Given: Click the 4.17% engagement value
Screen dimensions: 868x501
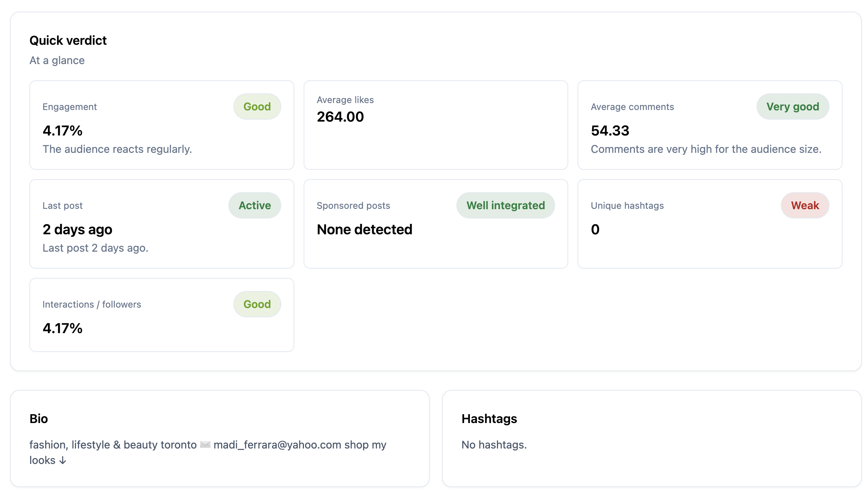Looking at the screenshot, I should (62, 131).
